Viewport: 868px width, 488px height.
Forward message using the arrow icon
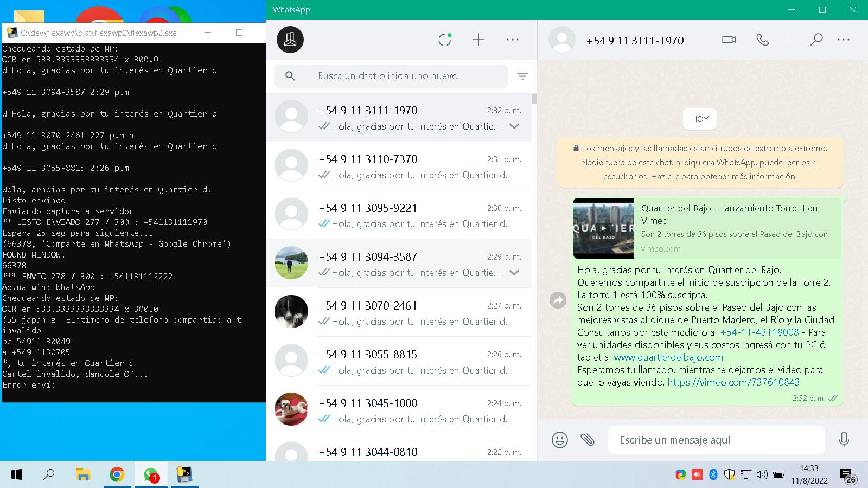click(558, 300)
